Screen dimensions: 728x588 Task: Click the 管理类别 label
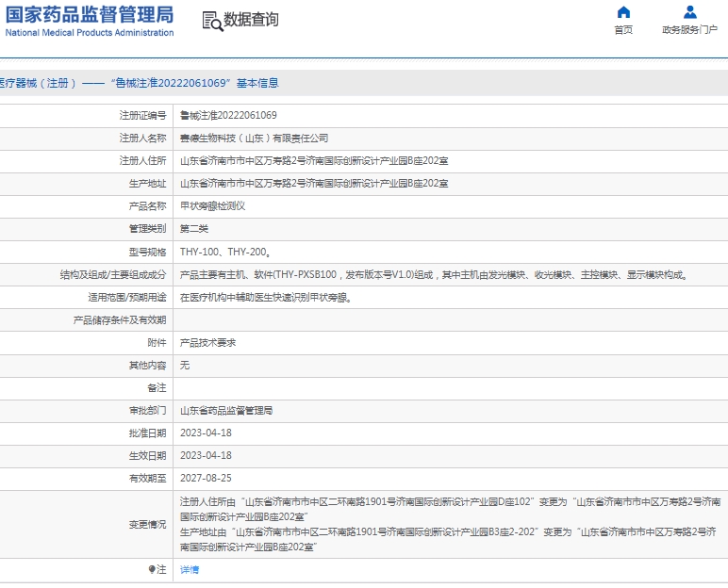click(x=147, y=229)
